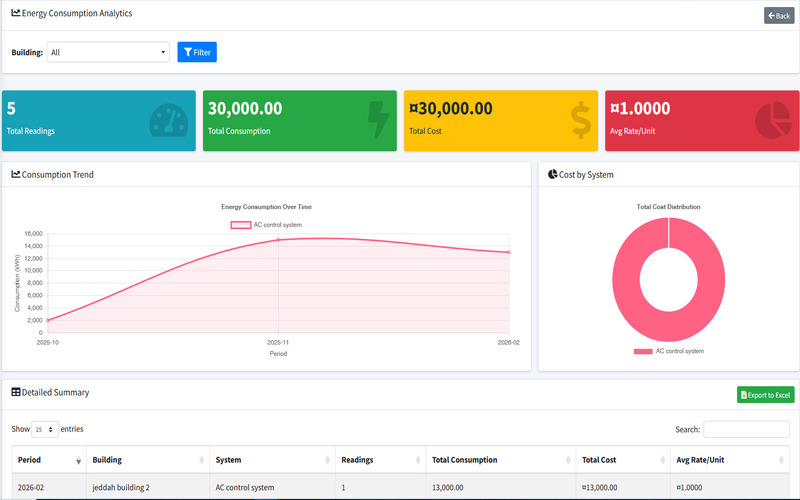Sort table by Total Consumption column
The image size is (800, 500).
[x=501, y=460]
